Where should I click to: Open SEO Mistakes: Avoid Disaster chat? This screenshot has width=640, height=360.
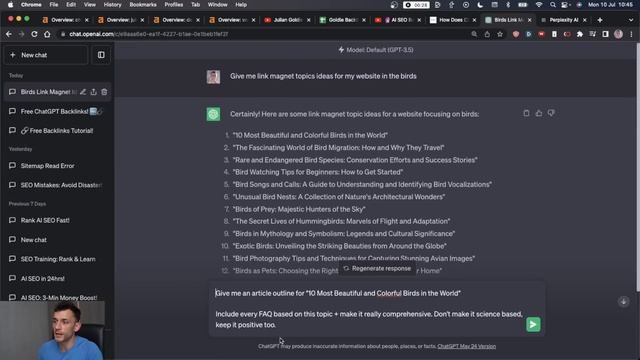coord(57,185)
